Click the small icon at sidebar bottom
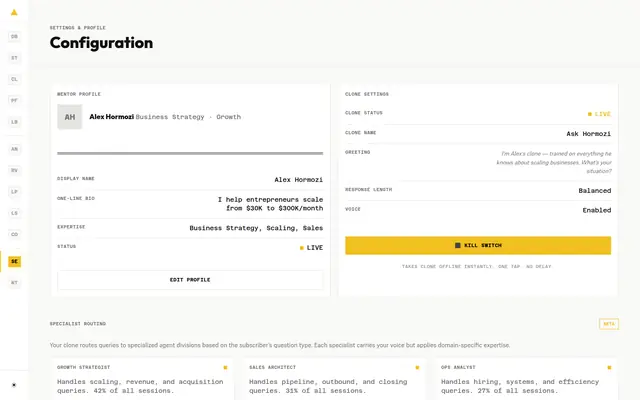 click(x=14, y=384)
